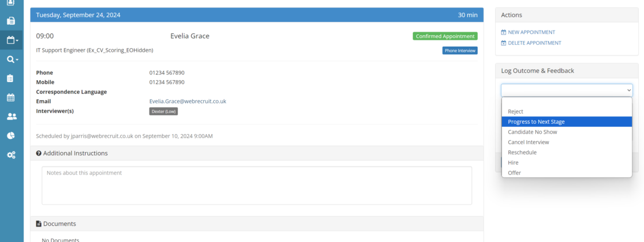Open the briefcase jobs icon in sidebar
Viewport: 644px width, 242px height.
(10, 21)
